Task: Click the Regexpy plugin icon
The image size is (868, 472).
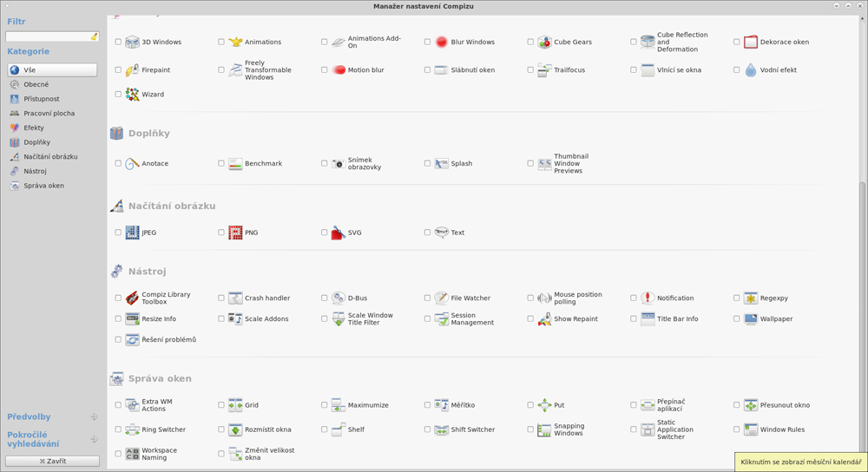Action: pyautogui.click(x=751, y=298)
